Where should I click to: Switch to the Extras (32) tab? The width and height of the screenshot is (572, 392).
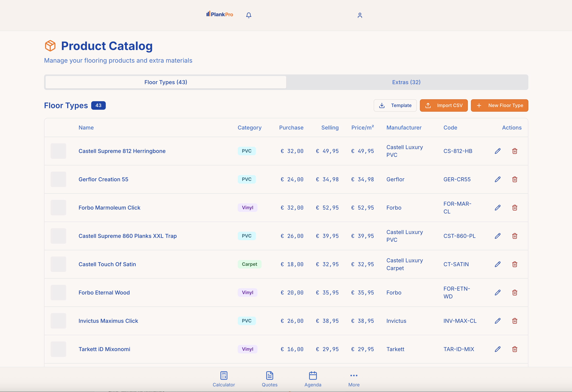[406, 82]
